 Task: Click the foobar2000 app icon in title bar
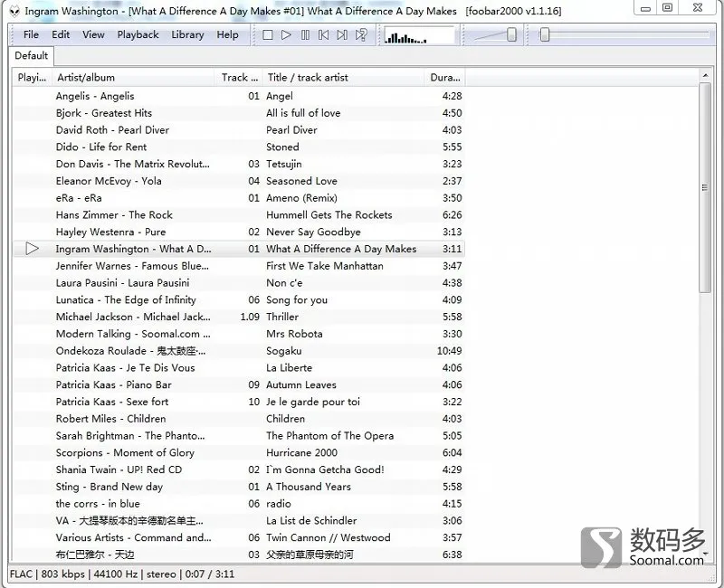[14, 11]
